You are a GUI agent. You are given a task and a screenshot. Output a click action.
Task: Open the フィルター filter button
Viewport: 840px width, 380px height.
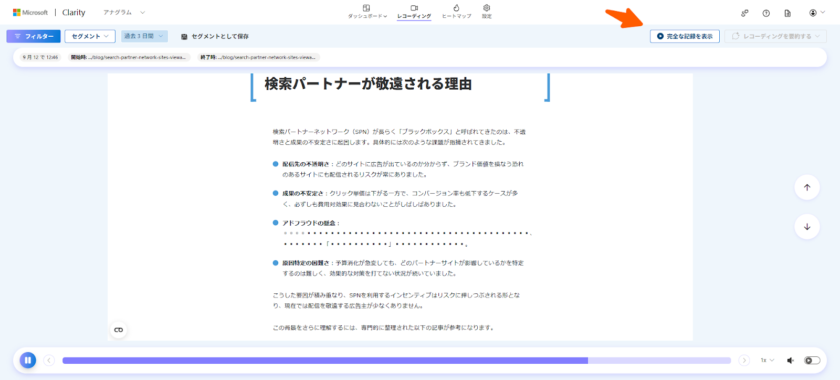[33, 36]
